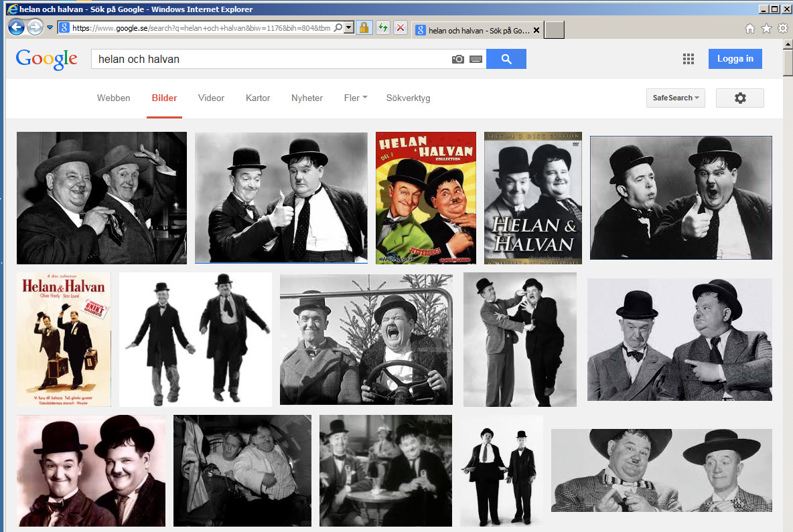Image resolution: width=793 pixels, height=532 pixels.
Task: Open the on-screen keyboard icon
Action: [476, 59]
